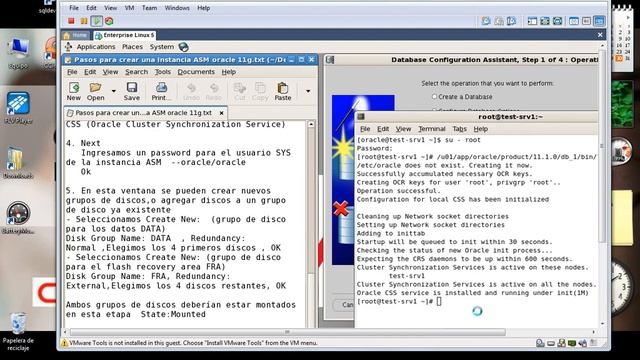Open the gedit Search menu
640x360 pixels.
pos(136,72)
